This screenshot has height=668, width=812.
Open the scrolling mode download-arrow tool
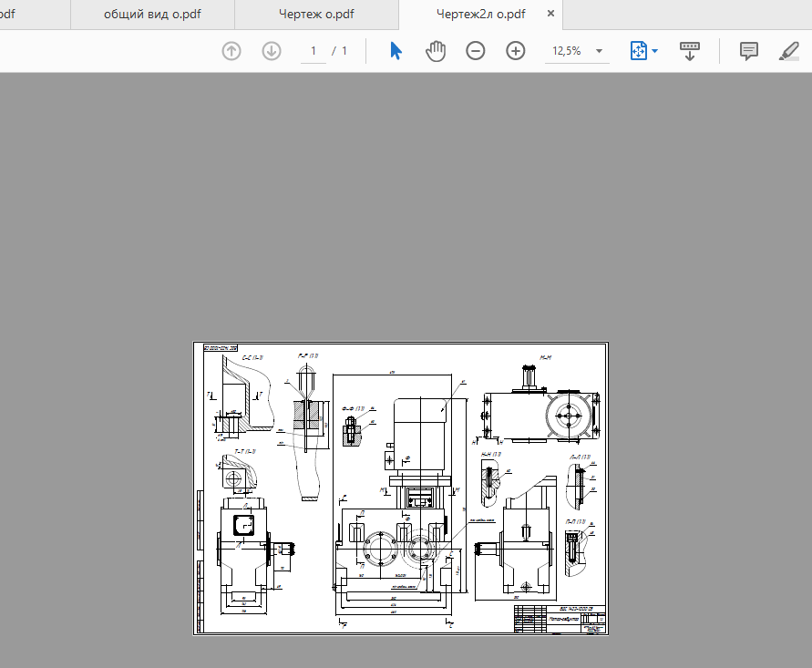tap(689, 51)
